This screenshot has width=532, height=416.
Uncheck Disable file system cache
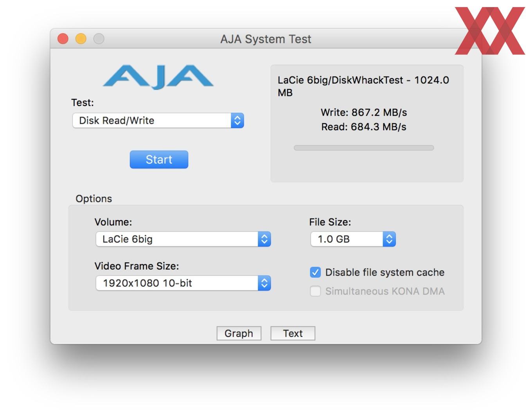pos(315,272)
